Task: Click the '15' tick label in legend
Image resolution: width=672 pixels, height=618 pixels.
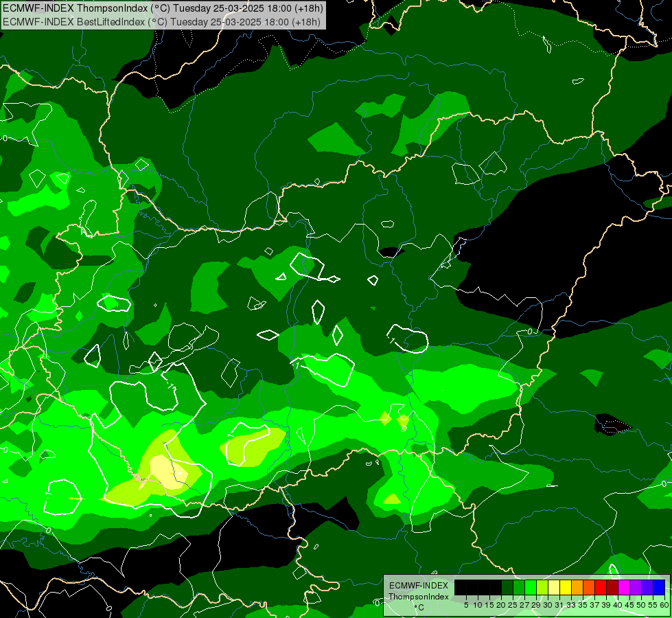Action: tap(489, 605)
